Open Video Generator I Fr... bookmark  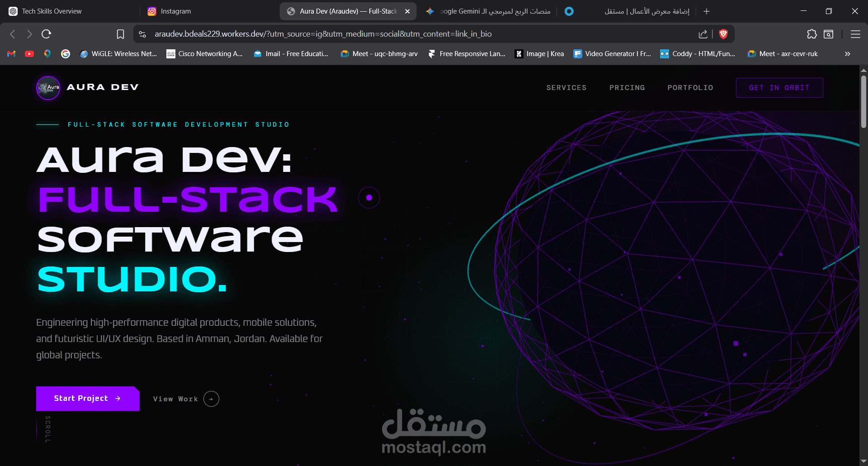(x=613, y=54)
